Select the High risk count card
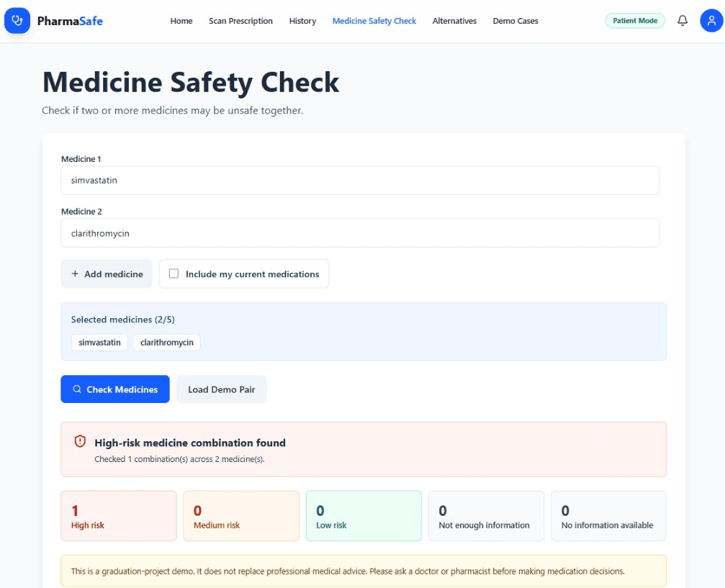 click(119, 516)
